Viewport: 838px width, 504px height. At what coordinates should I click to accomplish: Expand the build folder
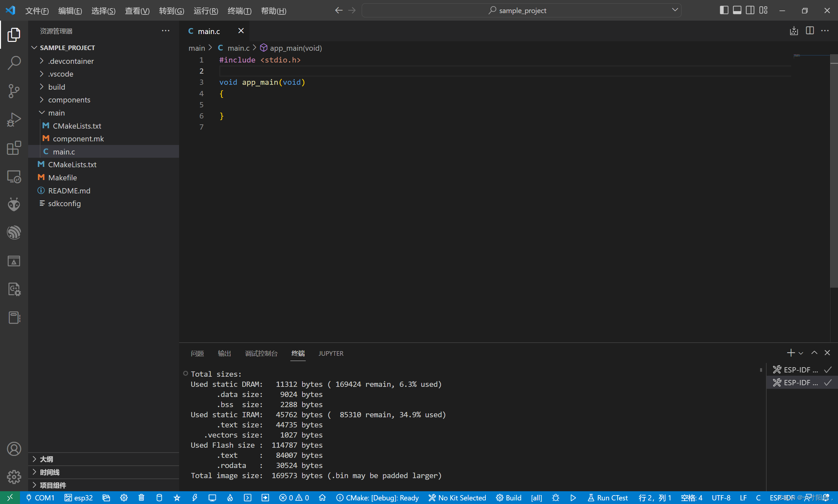(56, 87)
